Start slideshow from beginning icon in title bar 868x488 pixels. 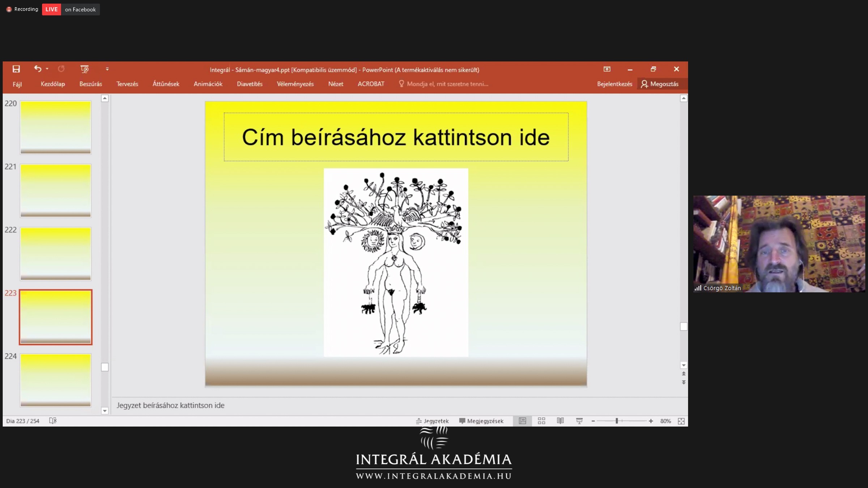pyautogui.click(x=85, y=69)
